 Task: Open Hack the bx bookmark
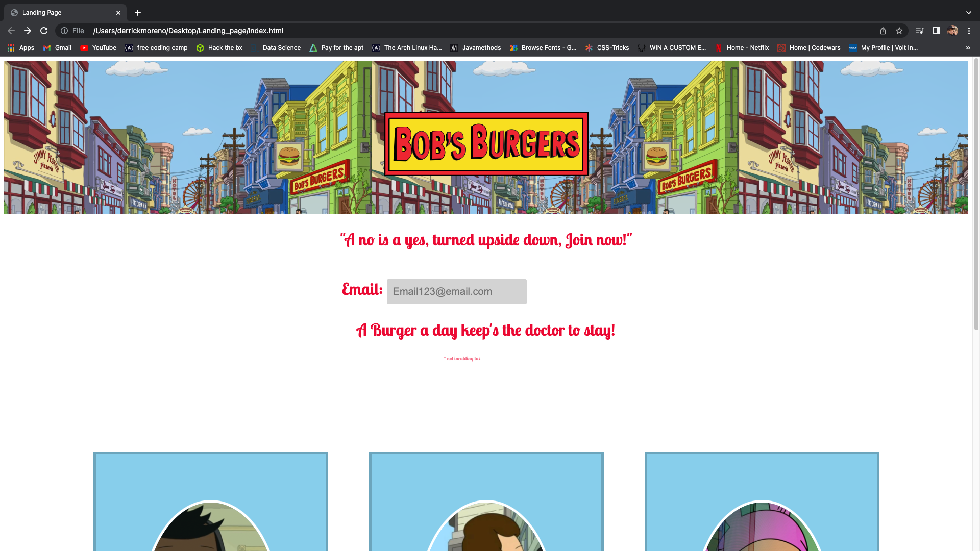[219, 48]
